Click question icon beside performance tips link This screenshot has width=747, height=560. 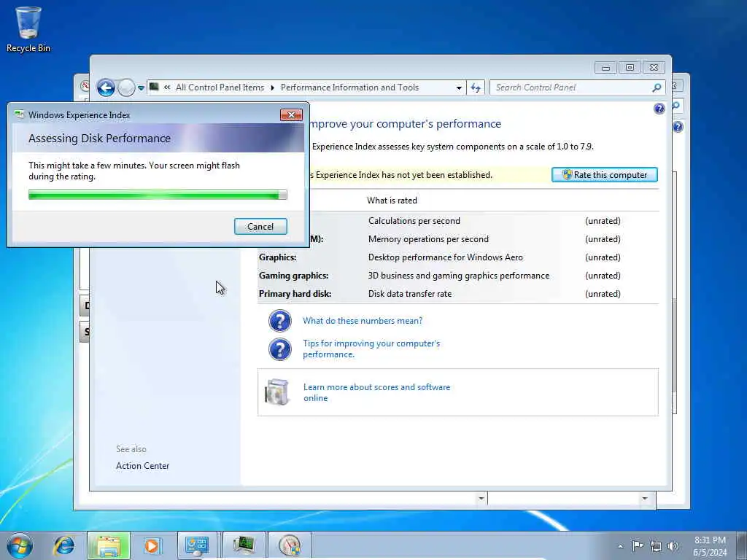280,349
